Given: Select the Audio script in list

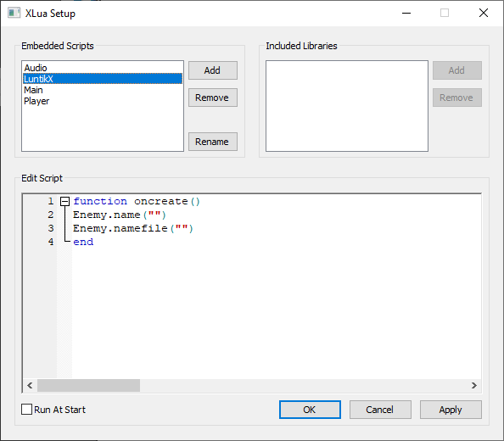Looking at the screenshot, I should (x=36, y=68).
